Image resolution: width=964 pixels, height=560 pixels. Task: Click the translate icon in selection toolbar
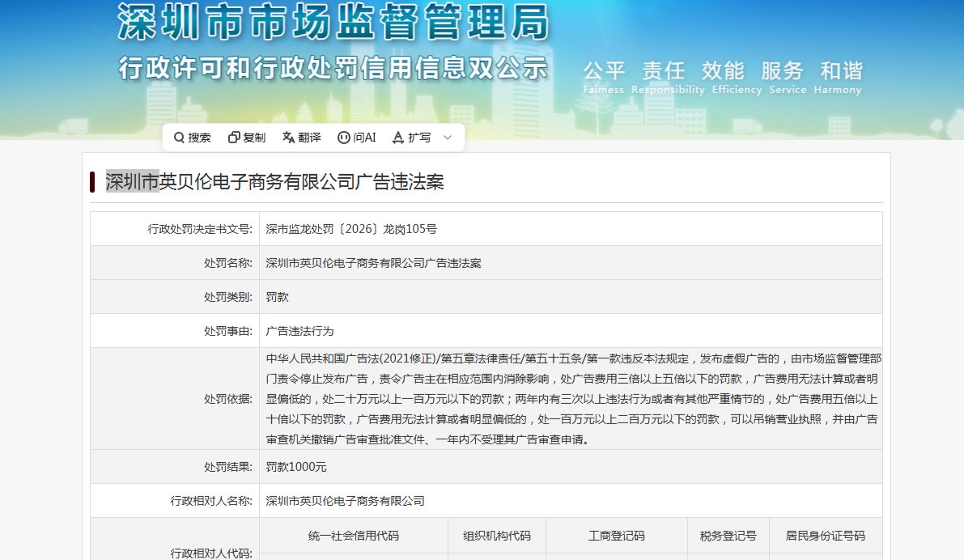(288, 138)
